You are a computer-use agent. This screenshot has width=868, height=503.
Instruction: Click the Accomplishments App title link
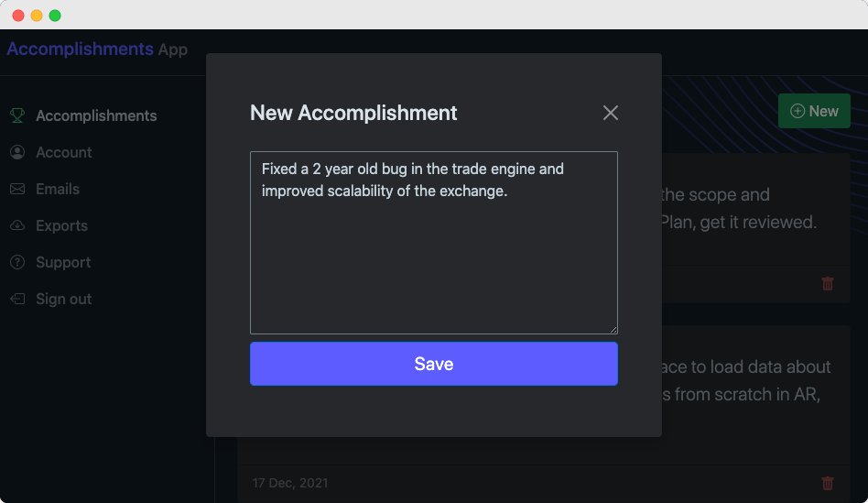pos(97,49)
